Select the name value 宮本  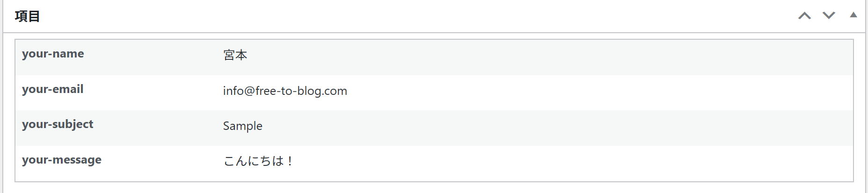(235, 55)
